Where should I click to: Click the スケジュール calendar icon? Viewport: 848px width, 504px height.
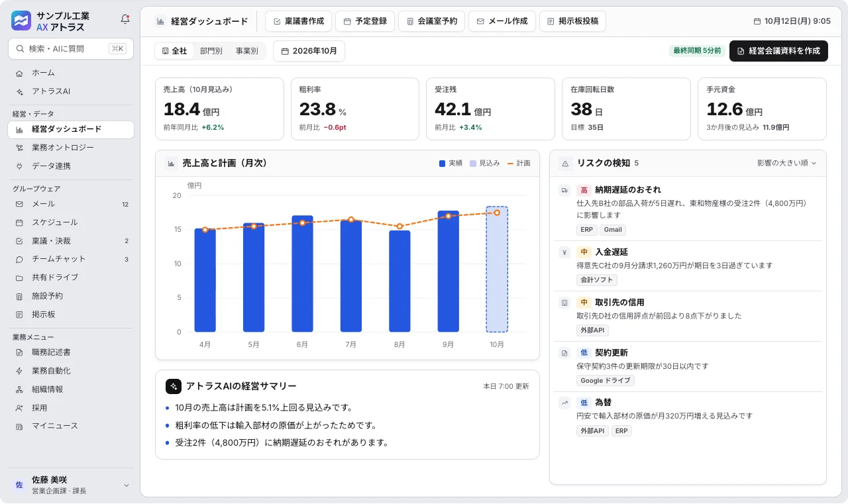[19, 223]
